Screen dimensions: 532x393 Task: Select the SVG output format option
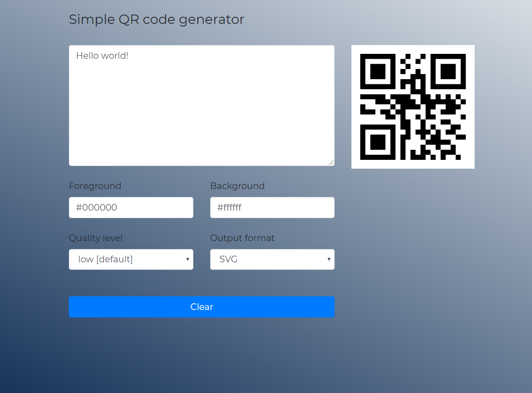tap(227, 259)
